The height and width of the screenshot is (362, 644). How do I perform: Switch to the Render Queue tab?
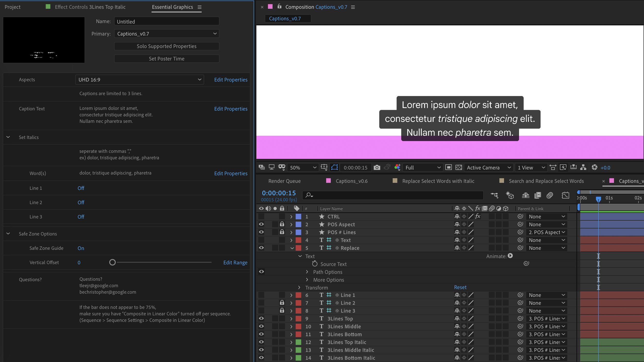284,181
